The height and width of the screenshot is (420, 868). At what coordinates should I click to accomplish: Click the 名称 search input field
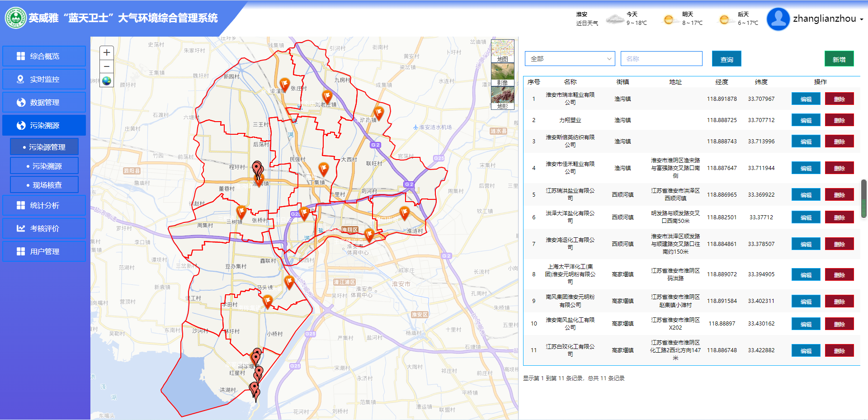pyautogui.click(x=661, y=59)
